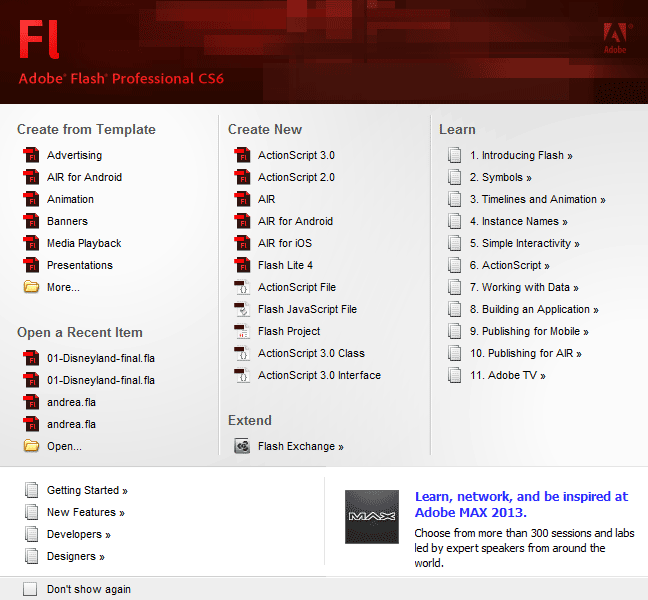Click the page icon next to Symbols
The image size is (648, 600).
(x=455, y=177)
